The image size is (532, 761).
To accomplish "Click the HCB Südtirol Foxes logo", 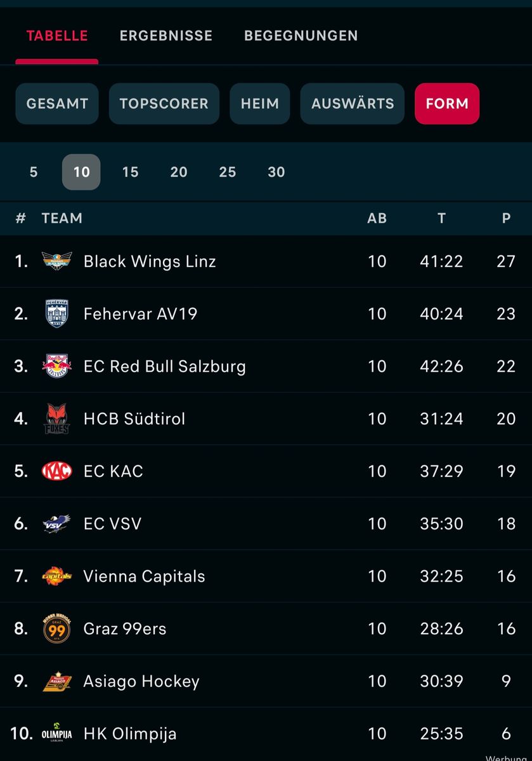I will [56, 419].
